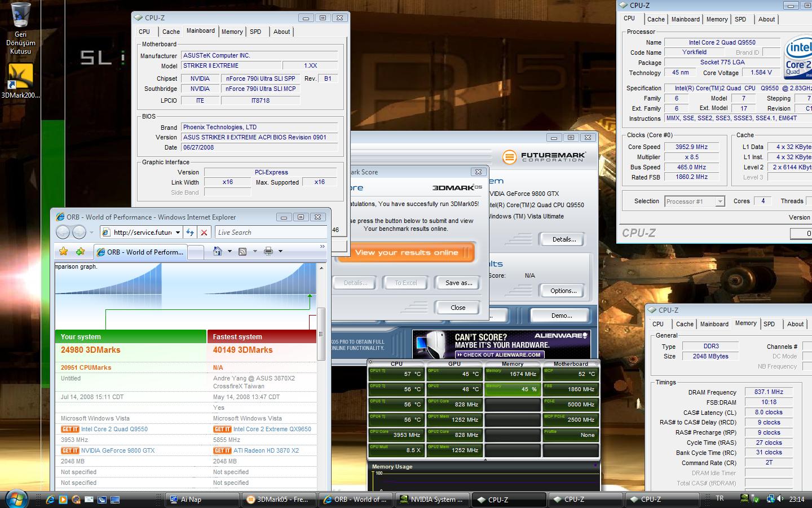
Task: Click the NVIDIA GeForce 9800 GTX link on the ORB page
Action: pos(118,450)
